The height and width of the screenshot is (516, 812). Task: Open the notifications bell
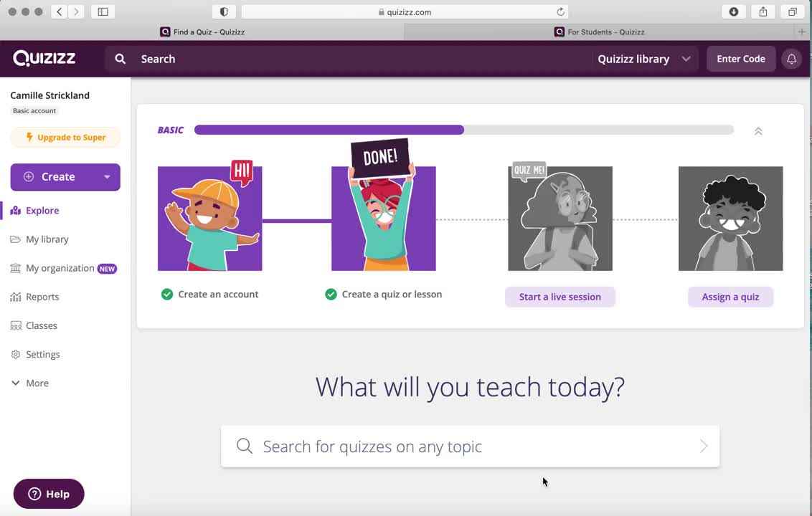[x=791, y=59]
